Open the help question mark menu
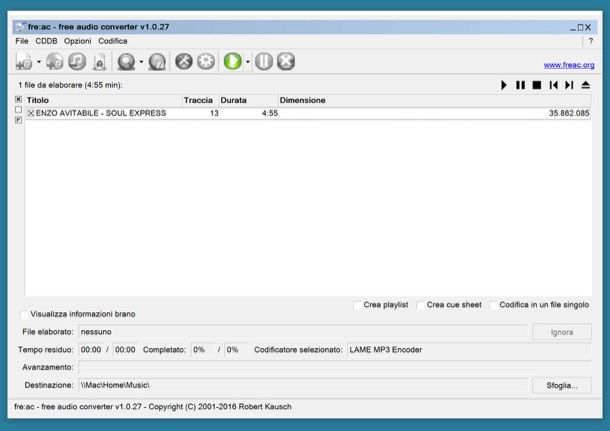 591,41
